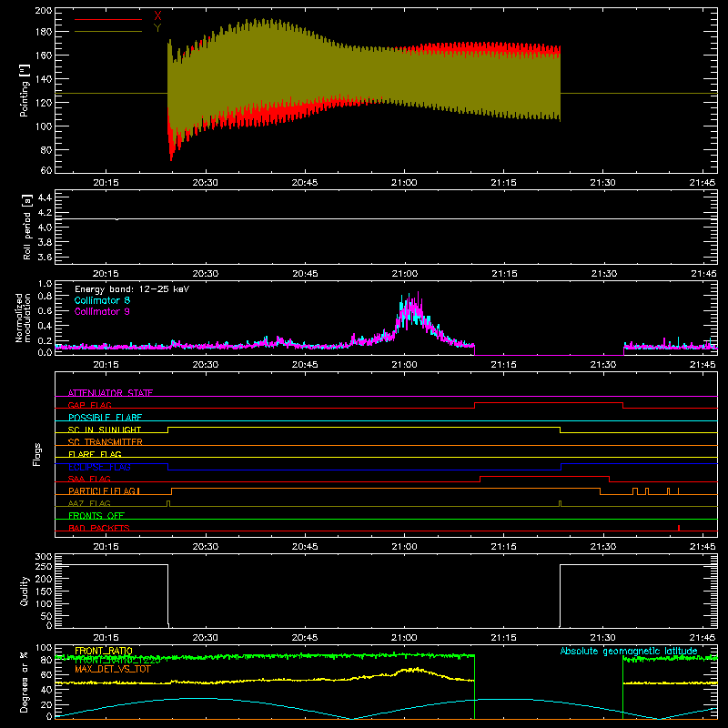Click the red X legend line swatch

(x=108, y=19)
